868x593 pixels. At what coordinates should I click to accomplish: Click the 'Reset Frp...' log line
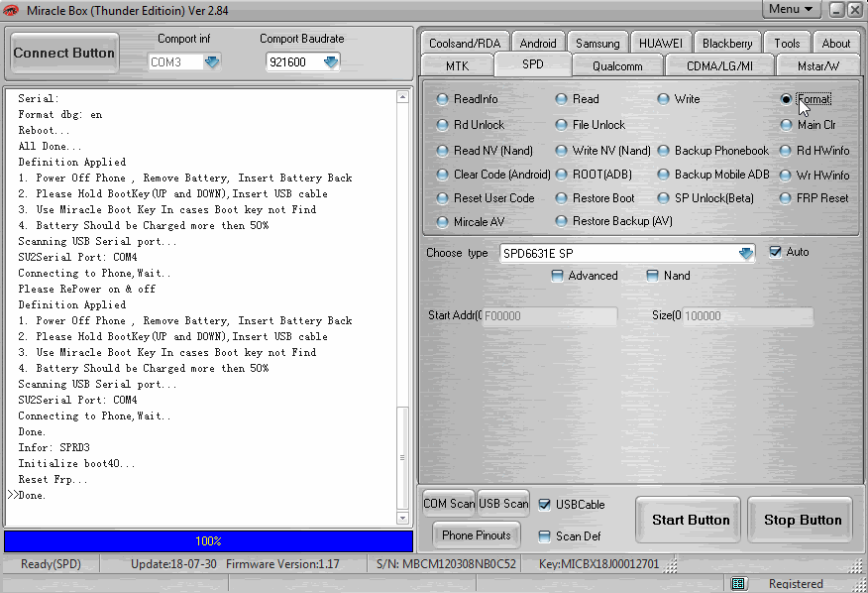click(53, 479)
